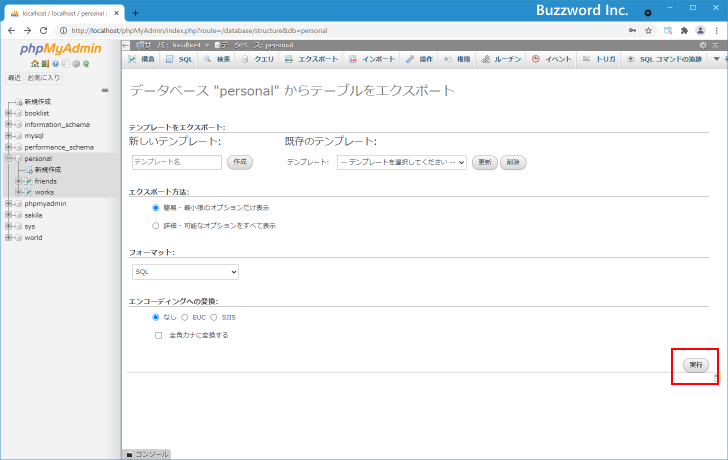Enable 全角カナに変換する checkbox

click(159, 335)
